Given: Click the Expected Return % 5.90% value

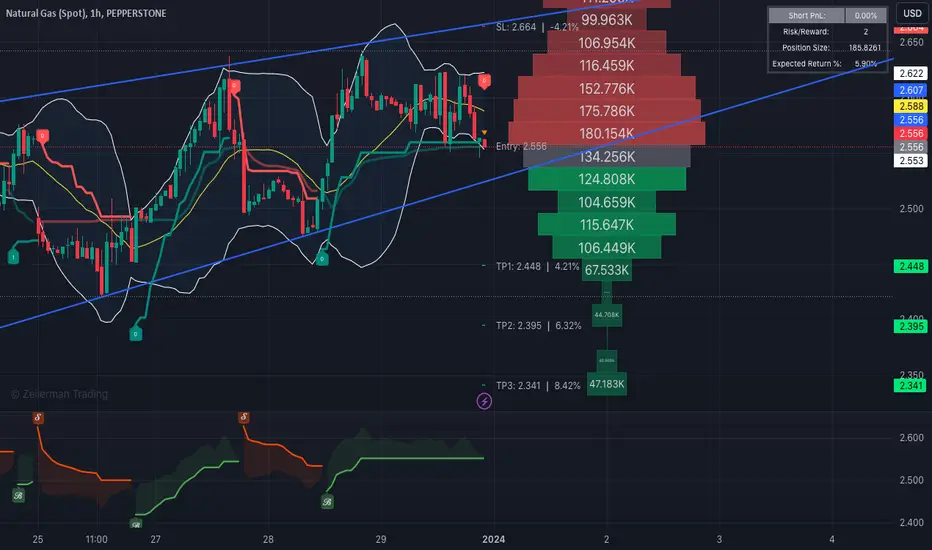Looking at the screenshot, I should point(865,64).
